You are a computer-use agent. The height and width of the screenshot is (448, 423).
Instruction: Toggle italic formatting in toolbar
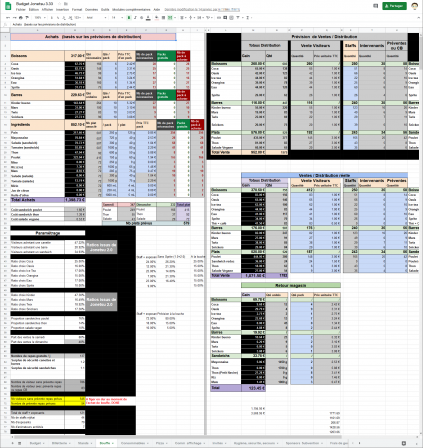click(135, 18)
